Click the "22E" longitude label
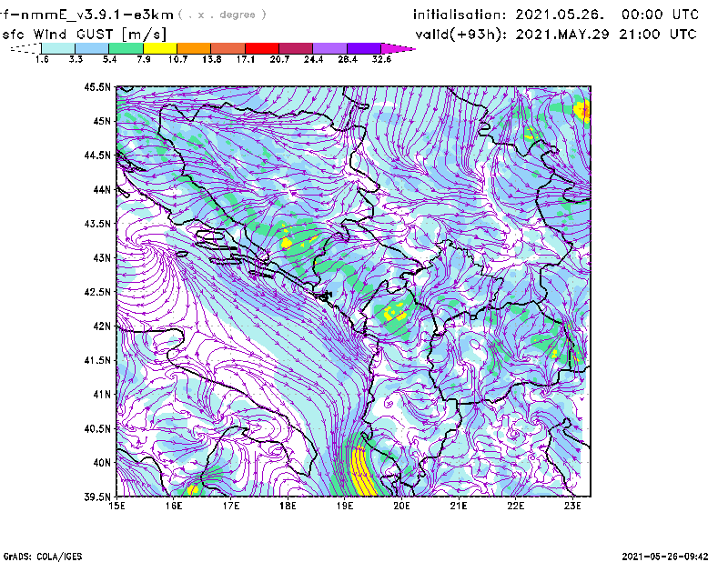This screenshot has height=562, width=728. 515,506
